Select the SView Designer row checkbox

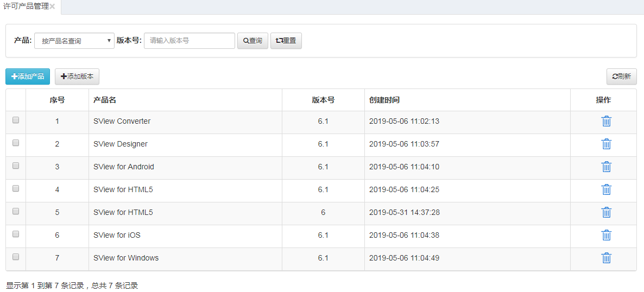coord(16,143)
